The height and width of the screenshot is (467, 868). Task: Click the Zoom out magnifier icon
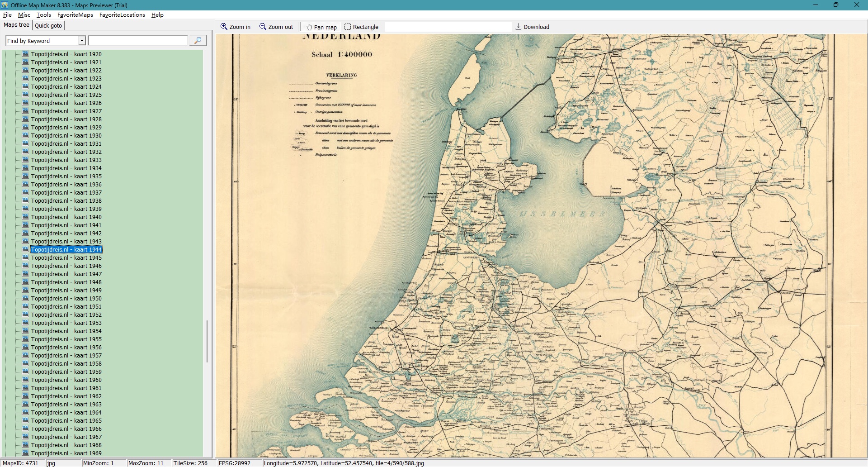tap(263, 27)
